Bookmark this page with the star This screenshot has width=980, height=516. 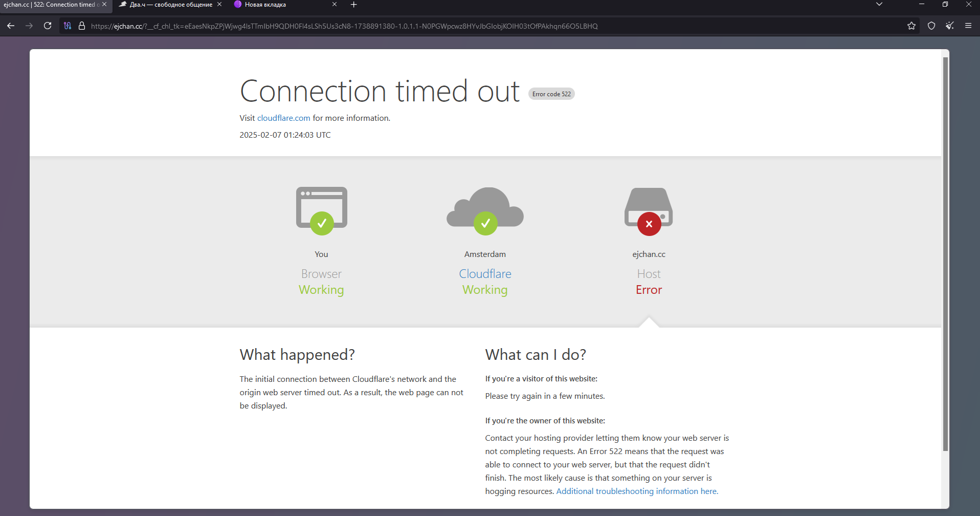(x=911, y=26)
